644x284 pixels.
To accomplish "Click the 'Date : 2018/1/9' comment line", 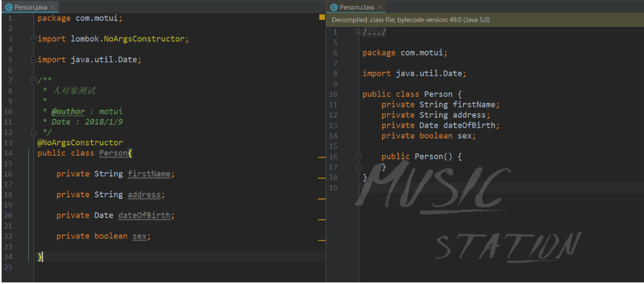I will tap(83, 122).
